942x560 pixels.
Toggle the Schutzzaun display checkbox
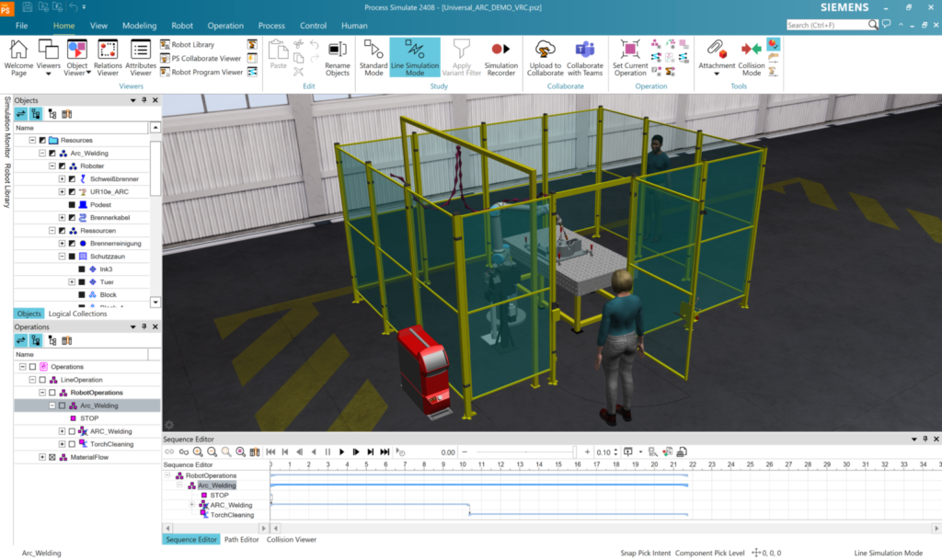(x=73, y=257)
